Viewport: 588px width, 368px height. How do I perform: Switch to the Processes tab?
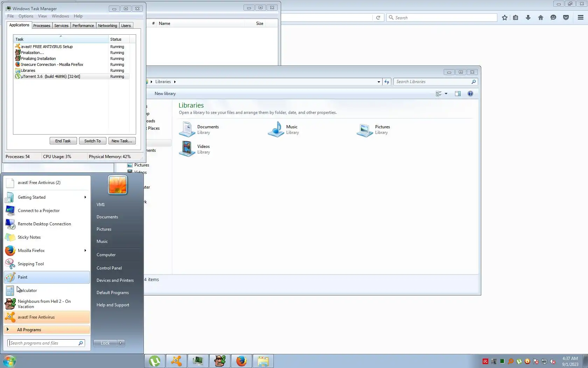coord(42,26)
